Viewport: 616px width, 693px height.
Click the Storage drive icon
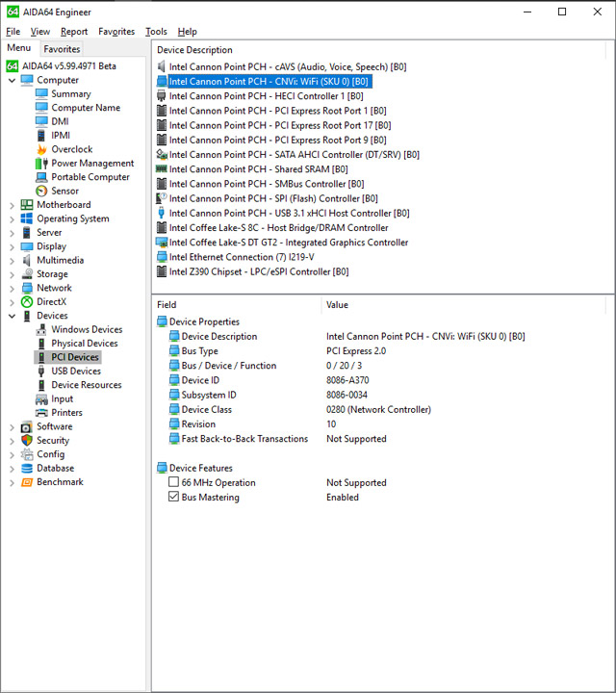coord(27,274)
